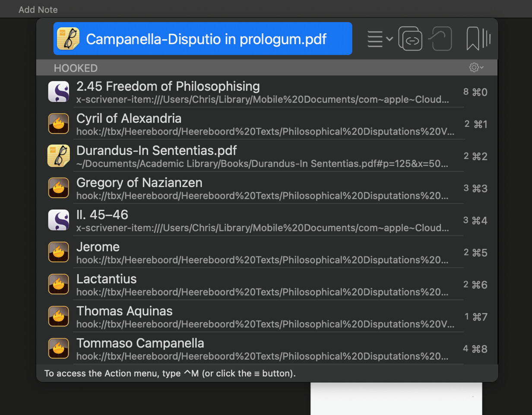This screenshot has height=415, width=532.
Task: Click Scrivener icon beside II. 45–46
Action: point(58,220)
